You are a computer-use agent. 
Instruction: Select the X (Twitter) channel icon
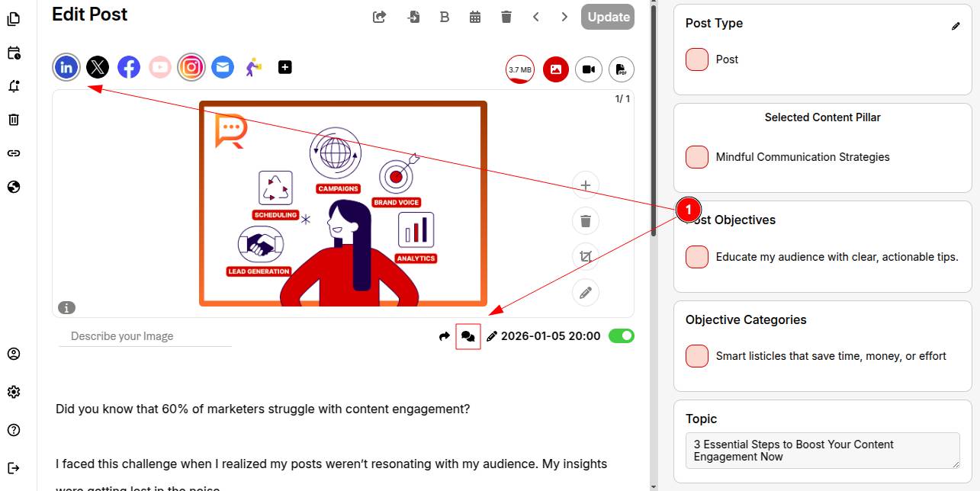click(x=98, y=68)
